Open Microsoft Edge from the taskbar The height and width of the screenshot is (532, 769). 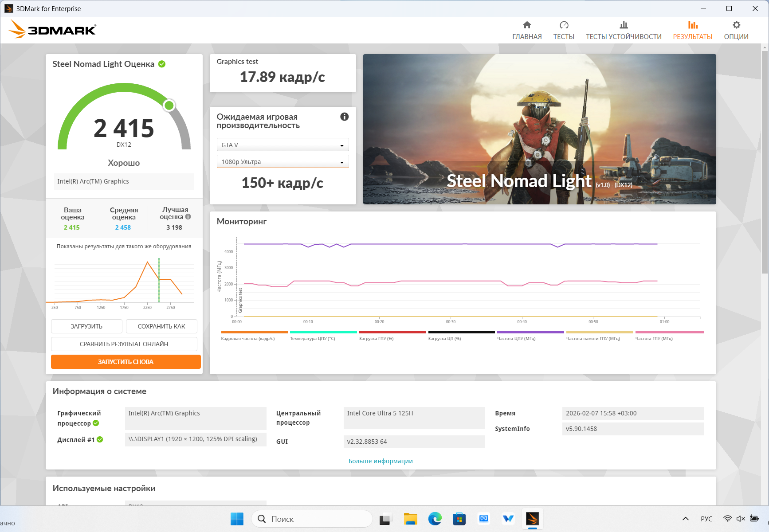[x=435, y=519]
